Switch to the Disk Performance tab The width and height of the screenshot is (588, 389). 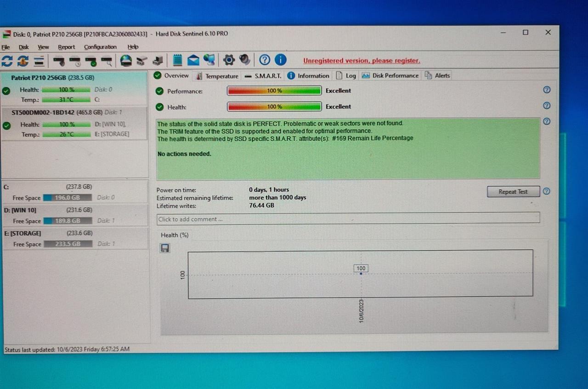coord(390,76)
